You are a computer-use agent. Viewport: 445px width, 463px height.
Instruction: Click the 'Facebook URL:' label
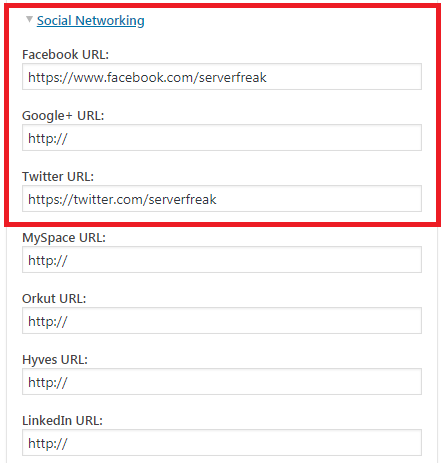point(65,54)
